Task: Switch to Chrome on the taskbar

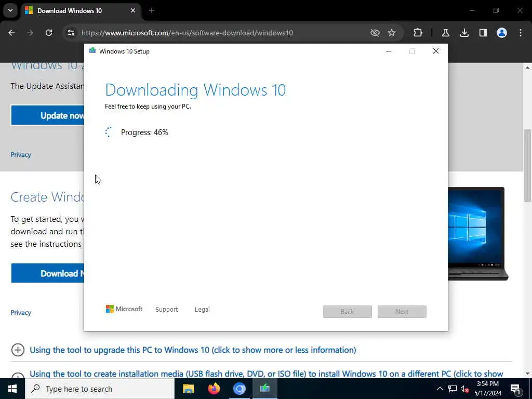Action: (x=240, y=389)
